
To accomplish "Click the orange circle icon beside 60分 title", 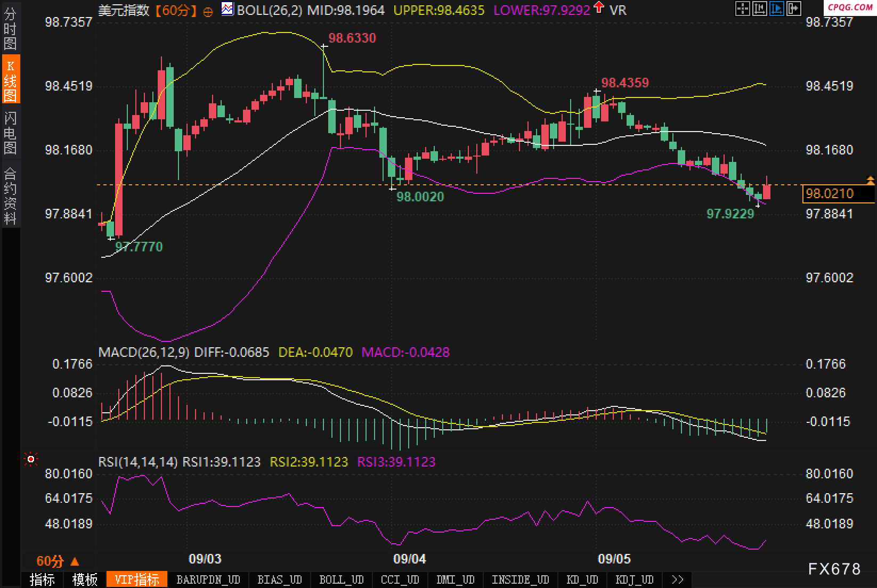I will (208, 11).
